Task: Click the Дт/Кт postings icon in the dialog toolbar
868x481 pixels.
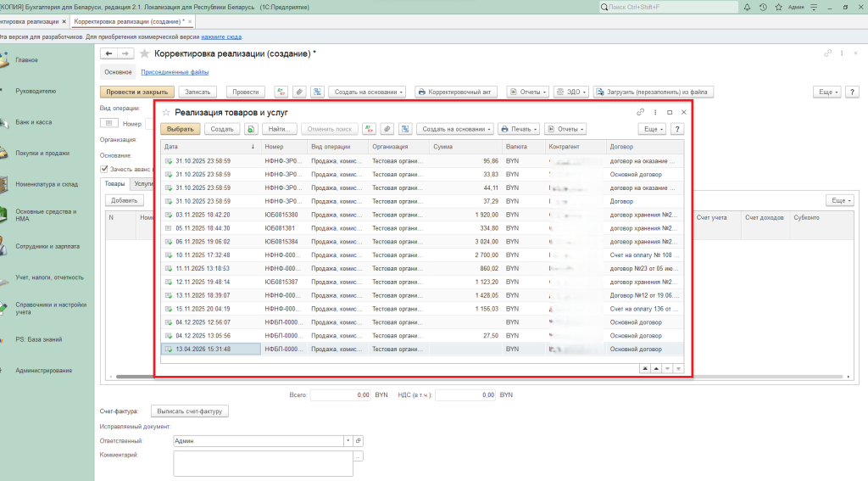Action: (x=369, y=129)
